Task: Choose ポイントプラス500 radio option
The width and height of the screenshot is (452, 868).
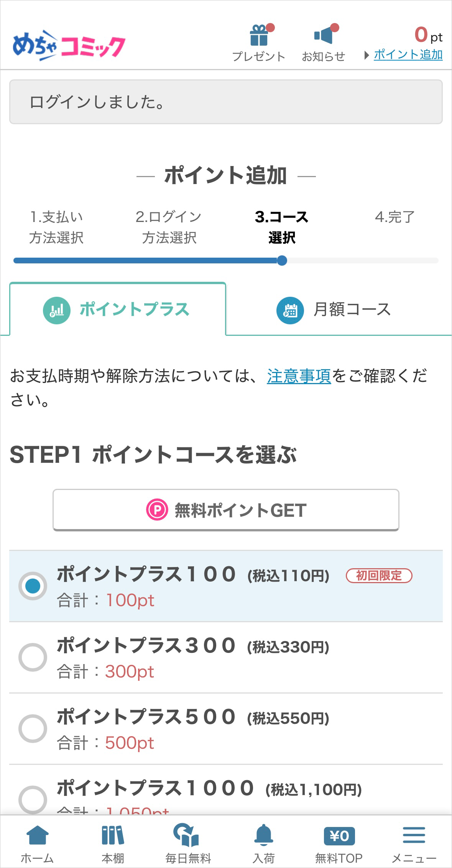Action: (33, 728)
